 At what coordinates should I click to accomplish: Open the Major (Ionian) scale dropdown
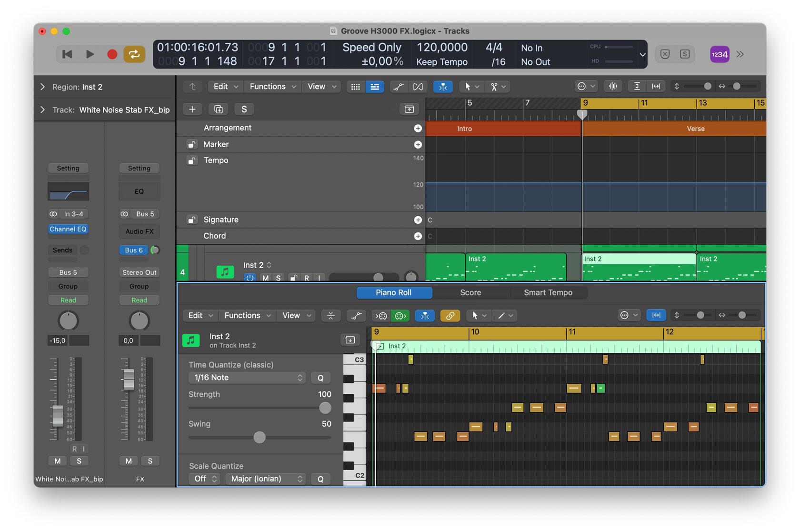[266, 479]
